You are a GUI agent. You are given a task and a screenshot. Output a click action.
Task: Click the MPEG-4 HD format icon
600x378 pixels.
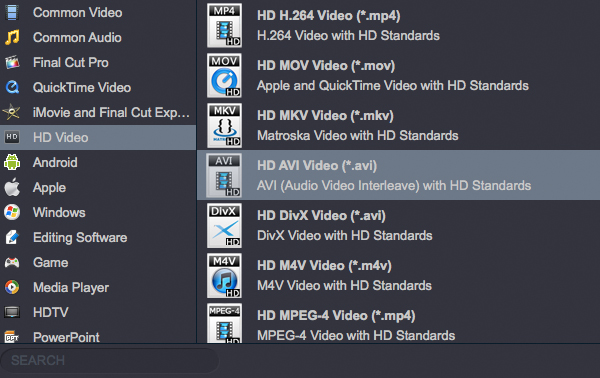[x=224, y=323]
